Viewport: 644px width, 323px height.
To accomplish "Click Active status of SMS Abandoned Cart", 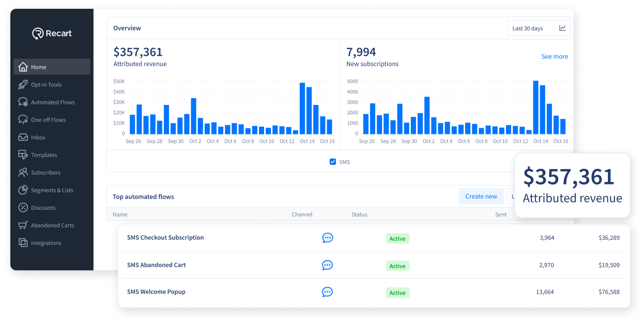I will pyautogui.click(x=397, y=266).
